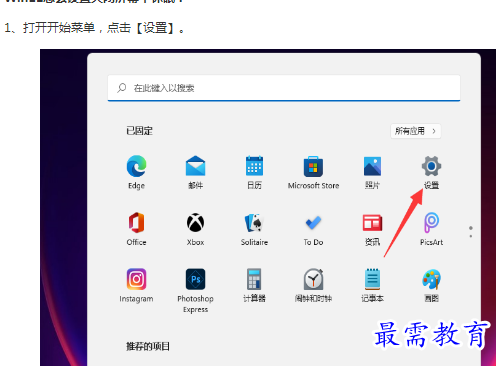Start the Solitaire game
Screen dimensions: 496x366
click(x=254, y=222)
